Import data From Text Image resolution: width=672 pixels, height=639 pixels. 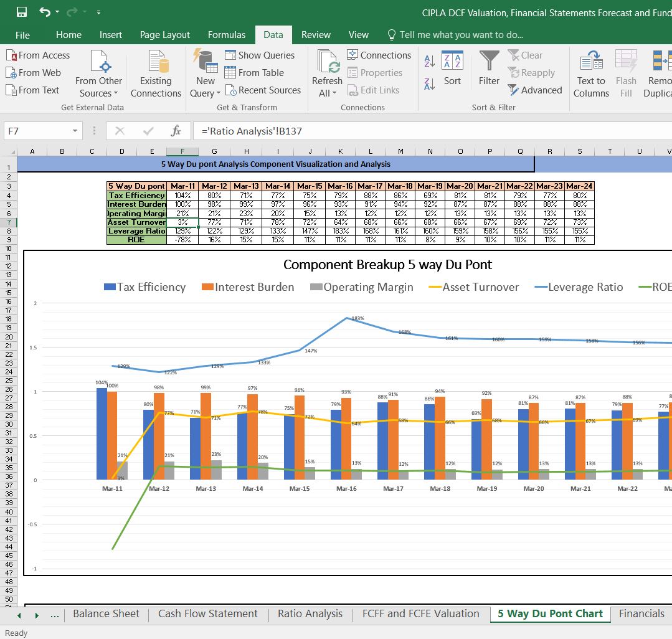33,90
